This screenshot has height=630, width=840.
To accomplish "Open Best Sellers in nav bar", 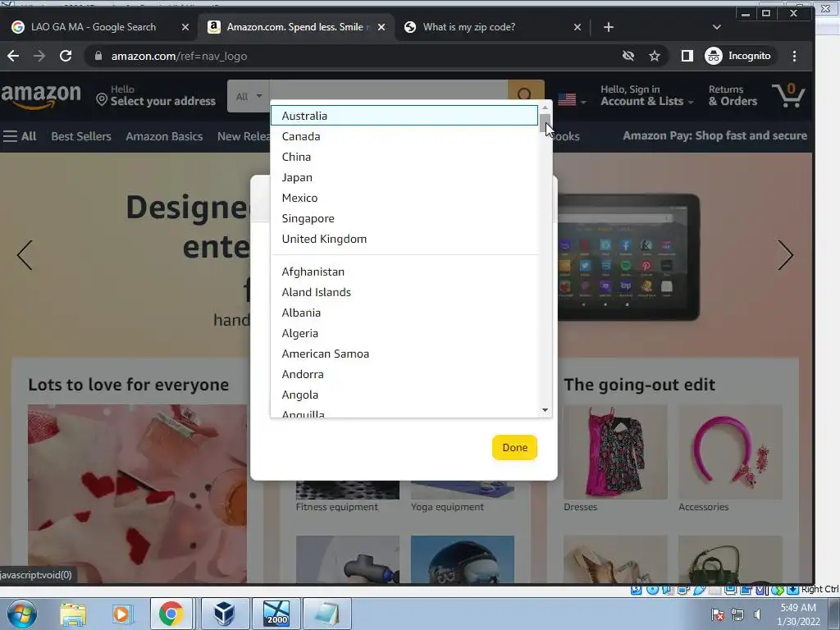I will [81, 136].
